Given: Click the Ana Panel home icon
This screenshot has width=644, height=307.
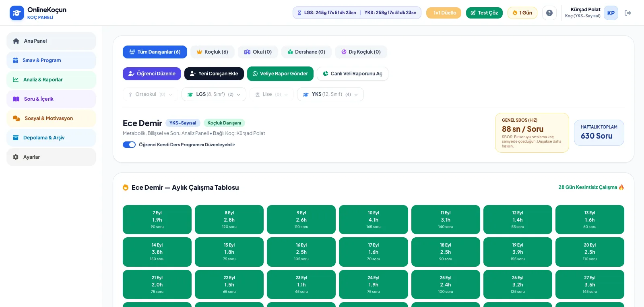Looking at the screenshot, I should [16, 41].
